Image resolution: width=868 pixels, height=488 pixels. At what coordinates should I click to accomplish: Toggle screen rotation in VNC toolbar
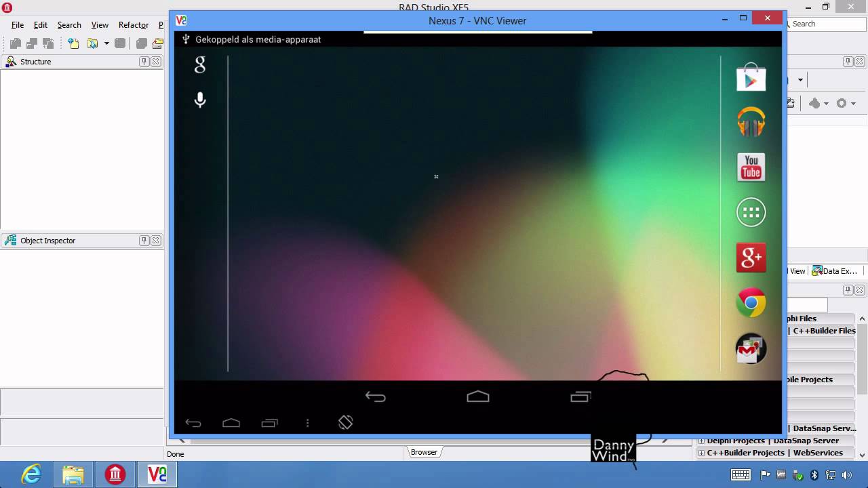(x=346, y=422)
